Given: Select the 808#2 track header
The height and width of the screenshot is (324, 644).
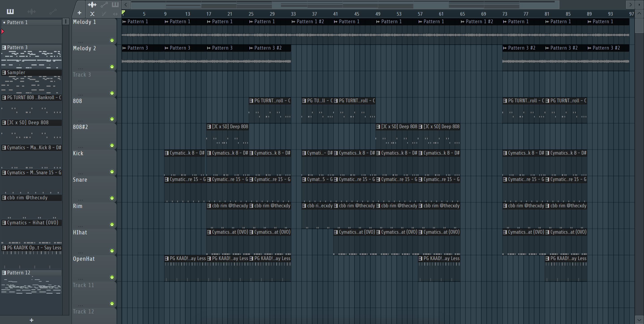Looking at the screenshot, I should pyautogui.click(x=94, y=137).
